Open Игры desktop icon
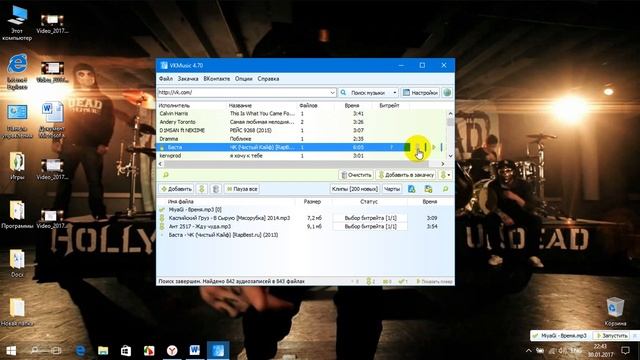Screen dimensions: 640x360 point(17,166)
